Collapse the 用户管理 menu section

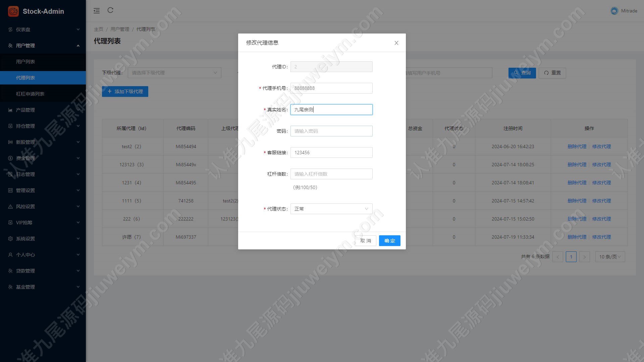coord(43,46)
